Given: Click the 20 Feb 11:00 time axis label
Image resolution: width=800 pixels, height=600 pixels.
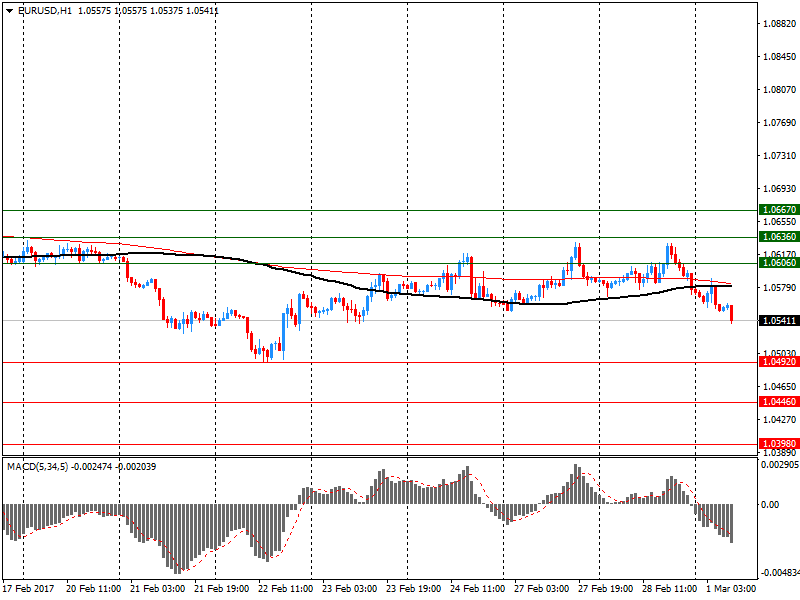Looking at the screenshot, I should point(93,588).
